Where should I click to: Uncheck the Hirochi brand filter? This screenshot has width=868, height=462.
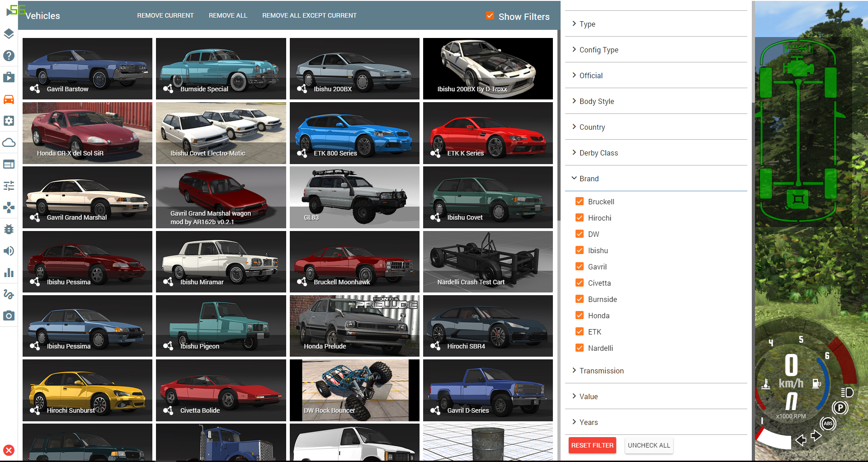pos(580,217)
